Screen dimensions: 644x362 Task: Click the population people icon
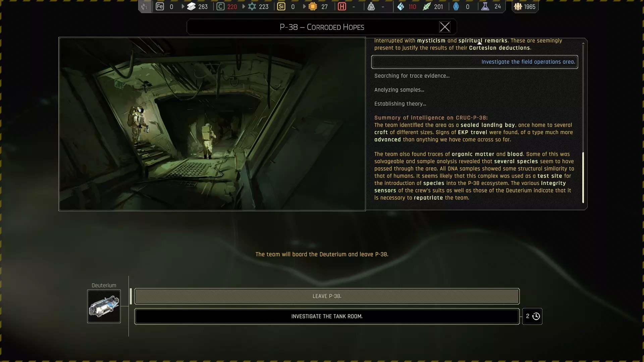(518, 7)
